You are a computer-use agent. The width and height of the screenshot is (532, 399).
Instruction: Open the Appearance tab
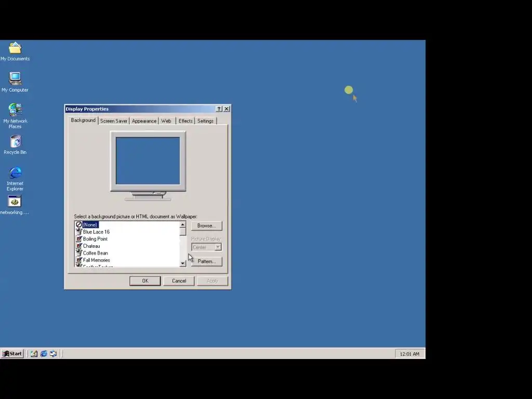(144, 121)
